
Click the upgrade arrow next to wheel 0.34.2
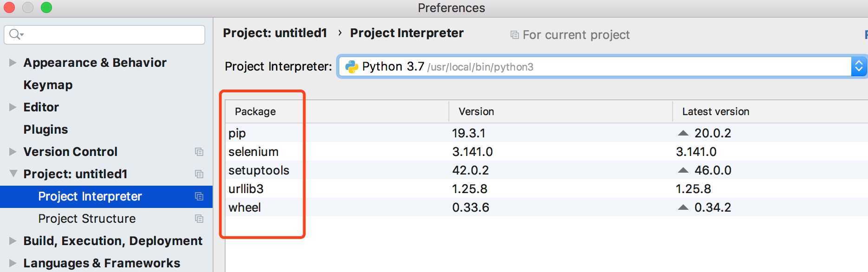683,207
